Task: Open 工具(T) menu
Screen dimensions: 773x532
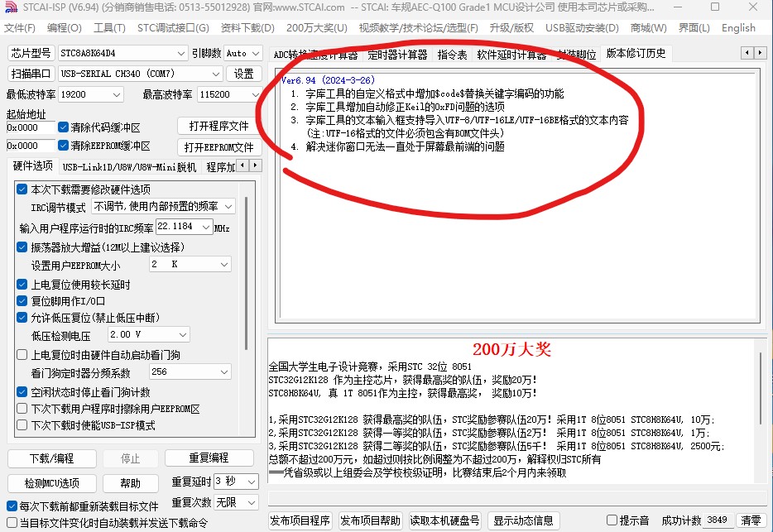Action: point(109,28)
